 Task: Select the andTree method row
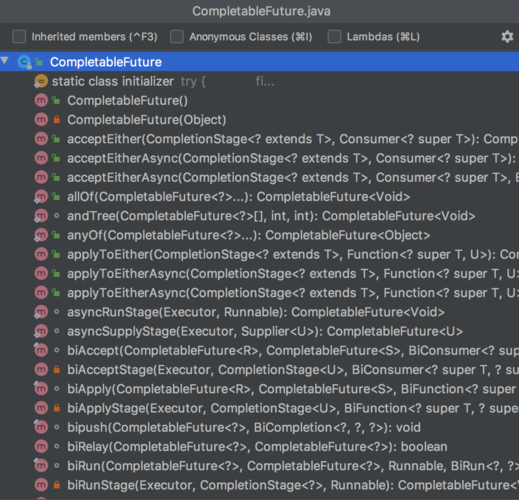point(259,216)
